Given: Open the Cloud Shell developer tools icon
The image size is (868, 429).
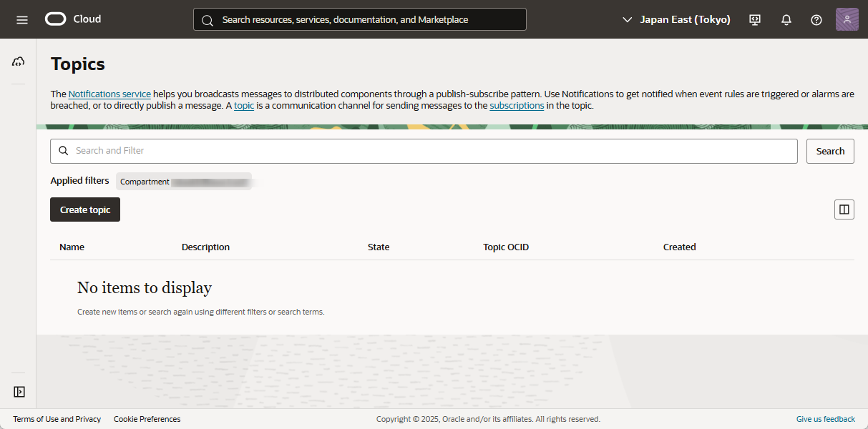Looking at the screenshot, I should 755,19.
